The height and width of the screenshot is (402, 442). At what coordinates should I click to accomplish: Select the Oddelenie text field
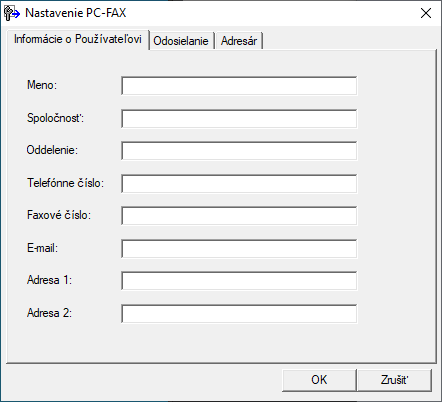(x=239, y=151)
